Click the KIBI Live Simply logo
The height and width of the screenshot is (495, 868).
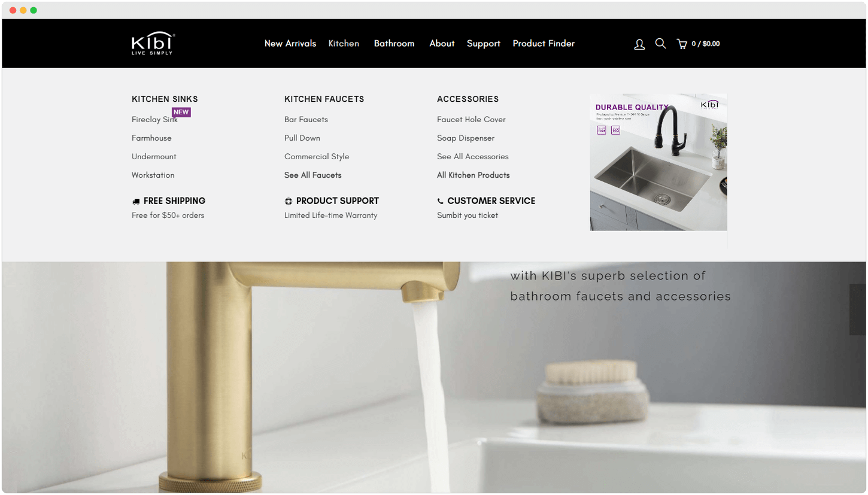[x=153, y=43]
